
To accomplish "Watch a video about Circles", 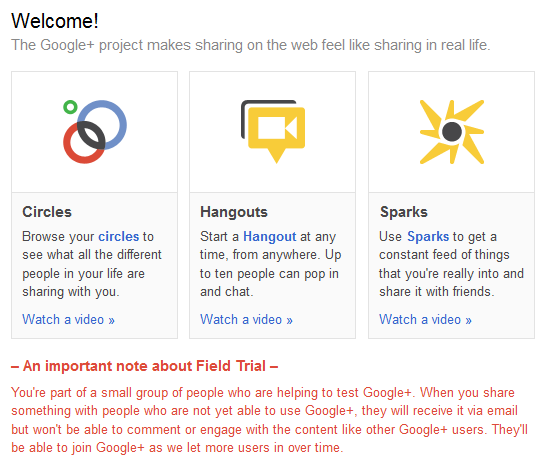I will 68,320.
